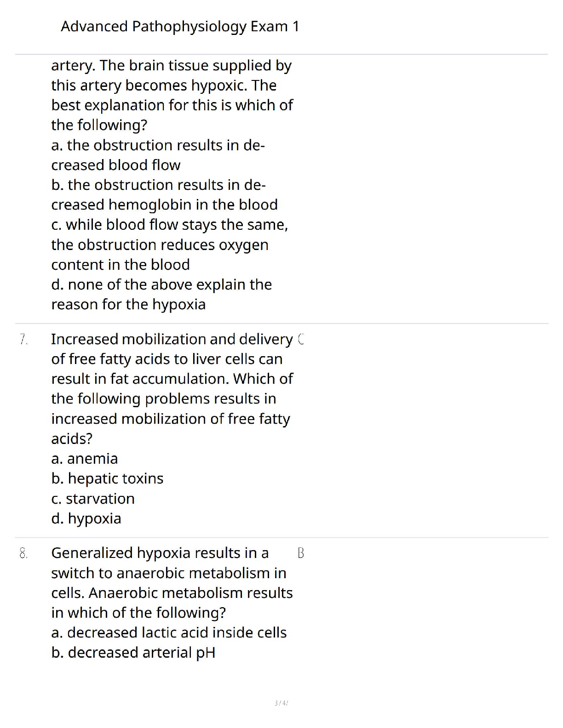Select 'd. none of the above' option
The image size is (563, 728).
click(161, 294)
